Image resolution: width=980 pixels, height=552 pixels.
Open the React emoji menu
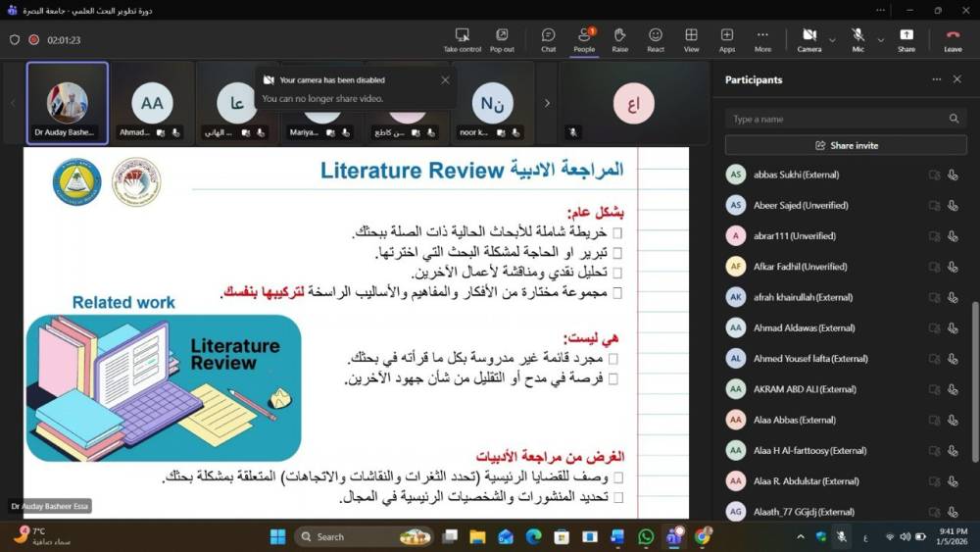(655, 39)
